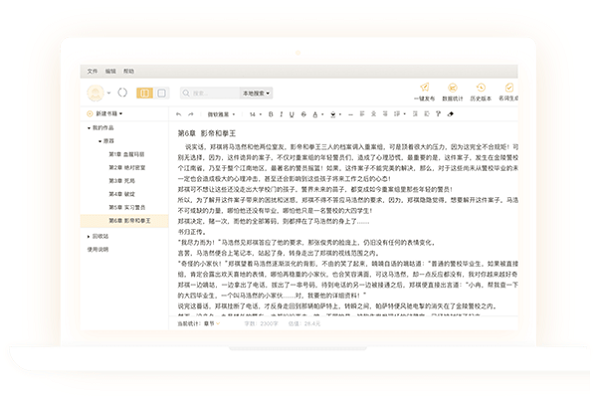This screenshot has width=597, height=400.
Task: Click the text highlight color icon
Action: pos(333,114)
